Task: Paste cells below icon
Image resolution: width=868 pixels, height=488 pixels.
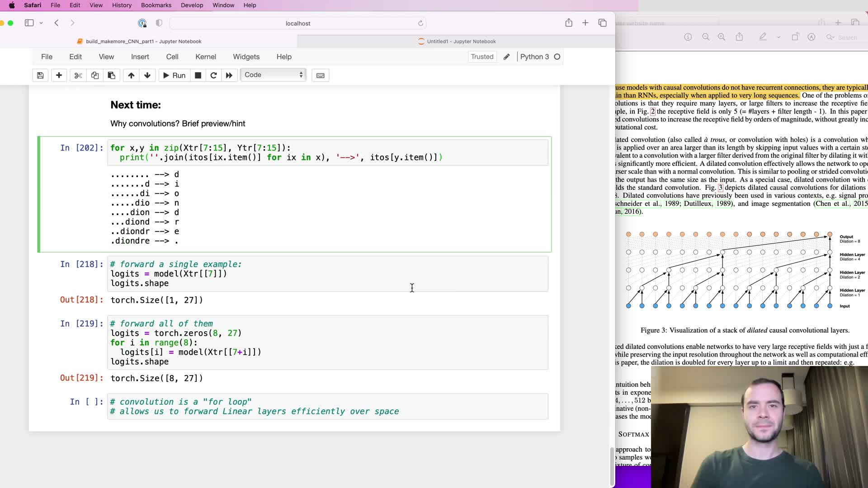Action: point(111,75)
